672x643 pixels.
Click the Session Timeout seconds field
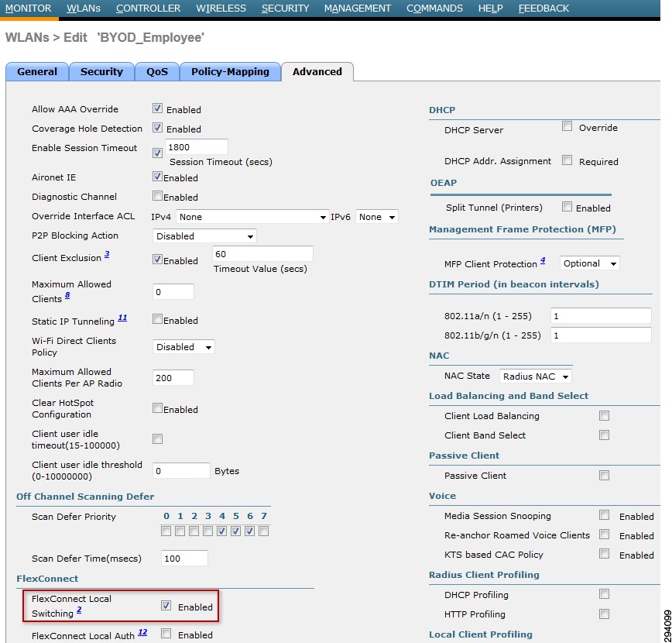click(197, 147)
